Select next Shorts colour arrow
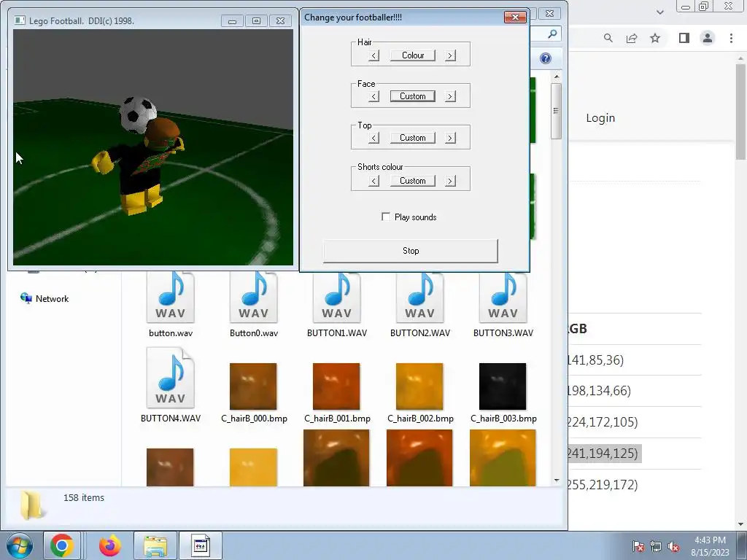 pos(450,181)
